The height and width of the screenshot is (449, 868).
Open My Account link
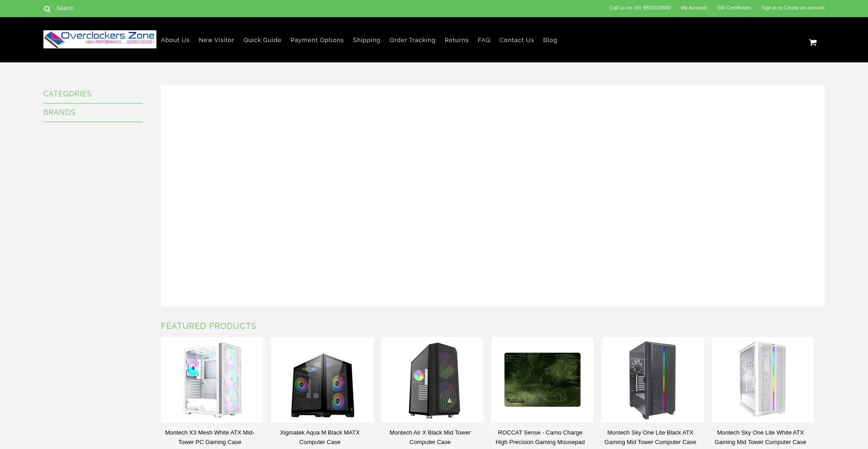(x=693, y=8)
